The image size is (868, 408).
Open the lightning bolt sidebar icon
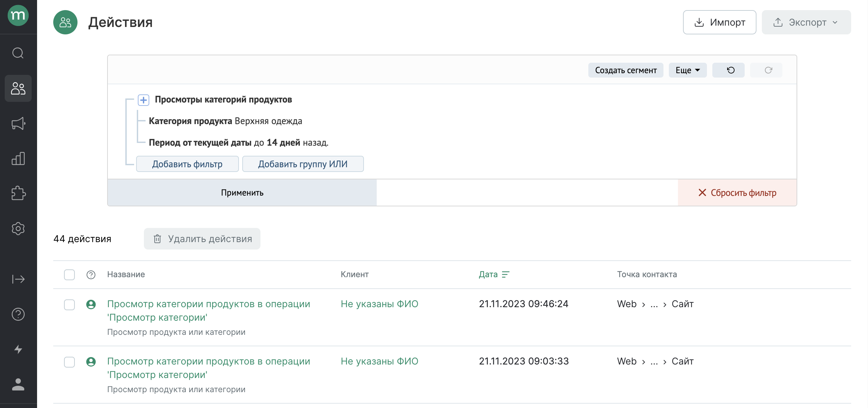[x=18, y=349]
